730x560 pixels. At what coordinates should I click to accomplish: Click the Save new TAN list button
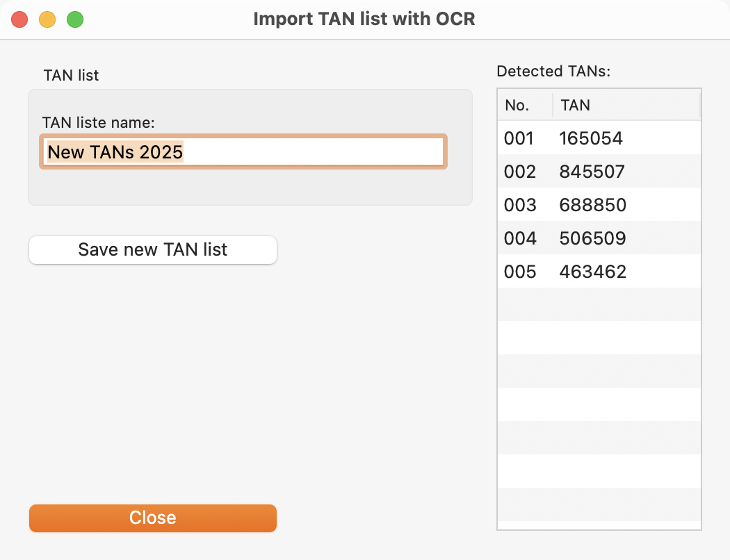point(153,249)
